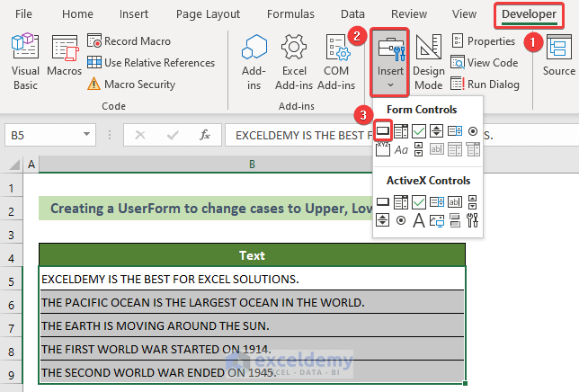Screen dimensions: 579x392
Task: Insert an ActiveX Scroll Bar
Action: coord(473,202)
